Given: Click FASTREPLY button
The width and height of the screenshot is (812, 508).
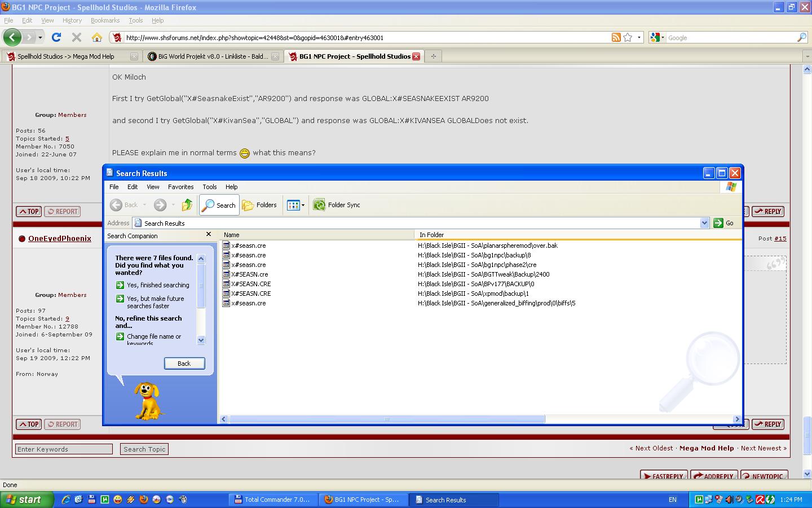Looking at the screenshot, I should [x=664, y=476].
